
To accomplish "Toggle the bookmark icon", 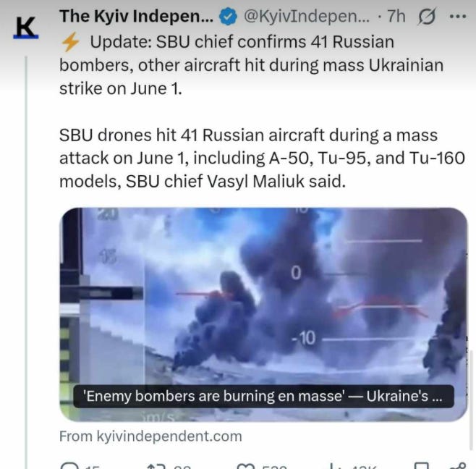I will (x=421, y=466).
